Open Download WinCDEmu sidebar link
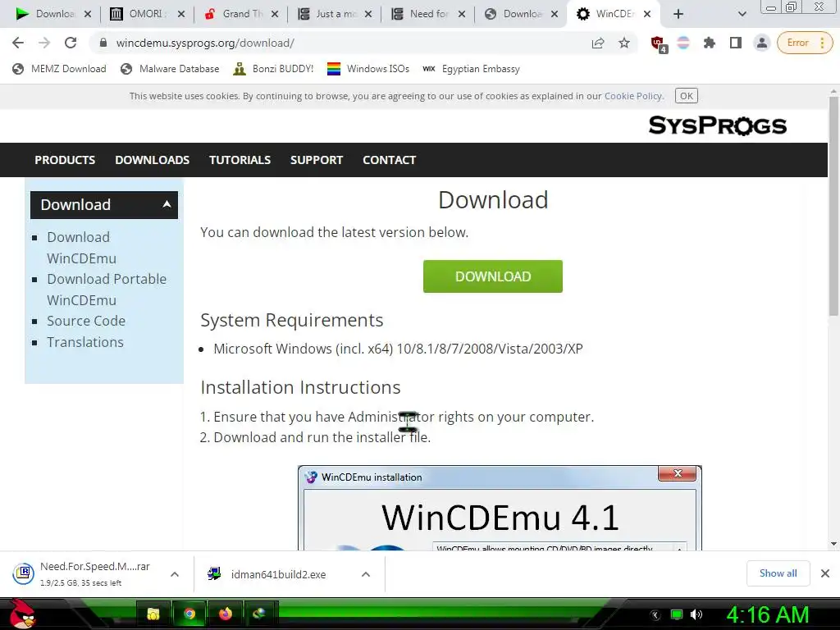Screen dimensions: 840x630 81,248
